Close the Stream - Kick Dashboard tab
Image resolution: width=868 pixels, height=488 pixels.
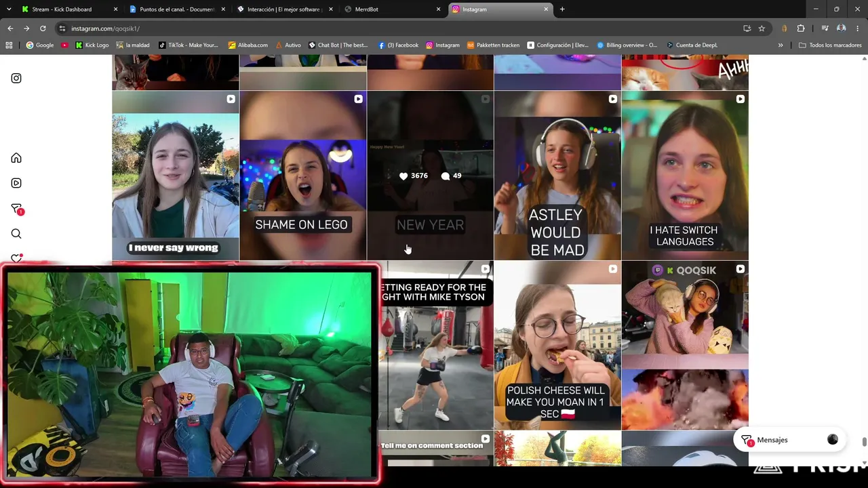[x=115, y=9]
